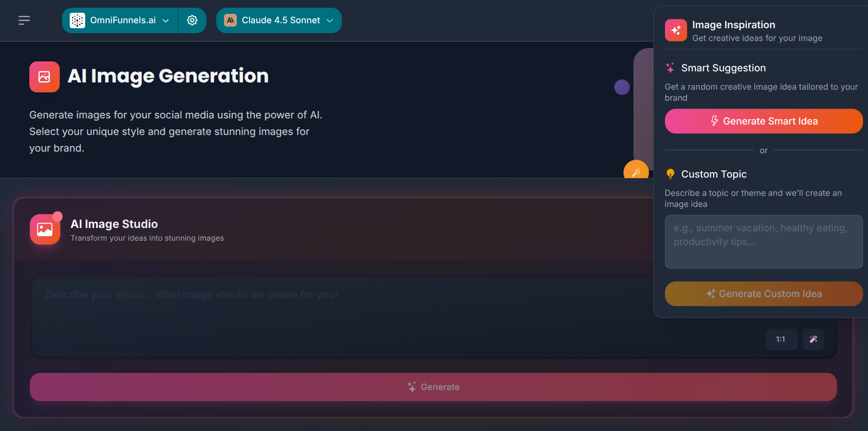Click the AI Image Generation header icon

point(44,77)
